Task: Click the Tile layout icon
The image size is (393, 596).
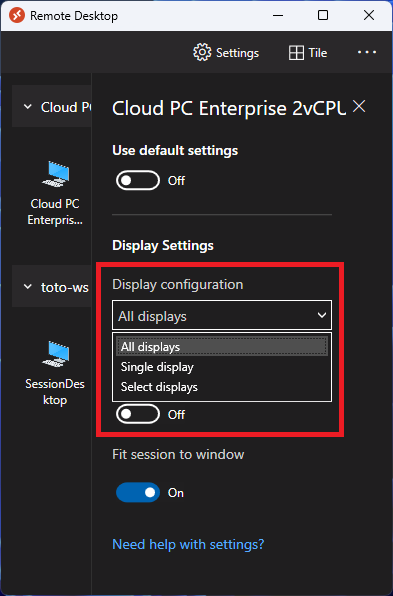Action: [x=296, y=53]
